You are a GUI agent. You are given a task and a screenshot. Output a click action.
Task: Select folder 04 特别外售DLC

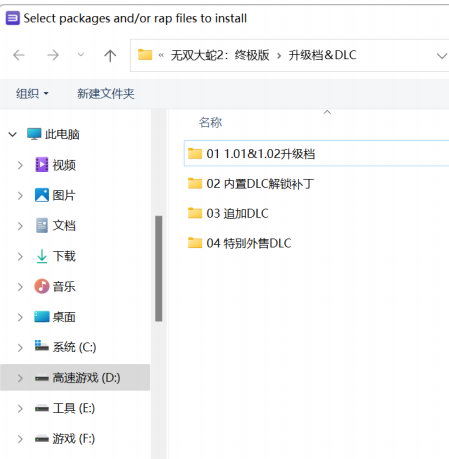coord(316,243)
